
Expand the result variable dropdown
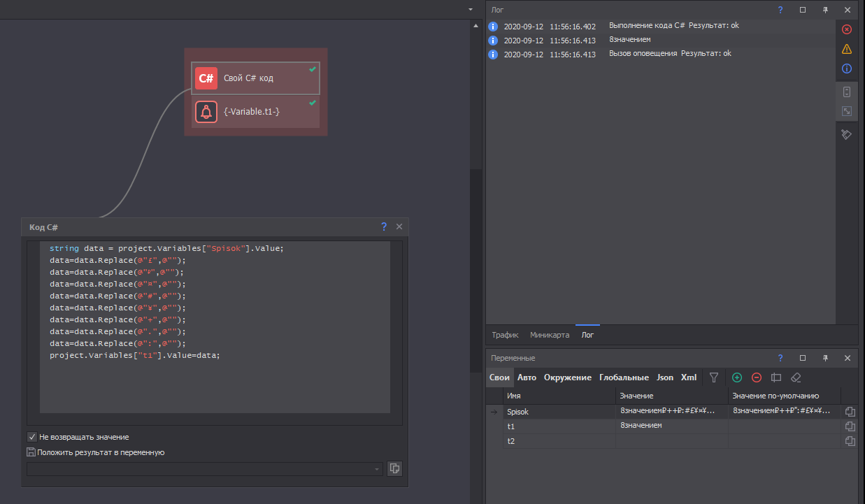pyautogui.click(x=377, y=469)
